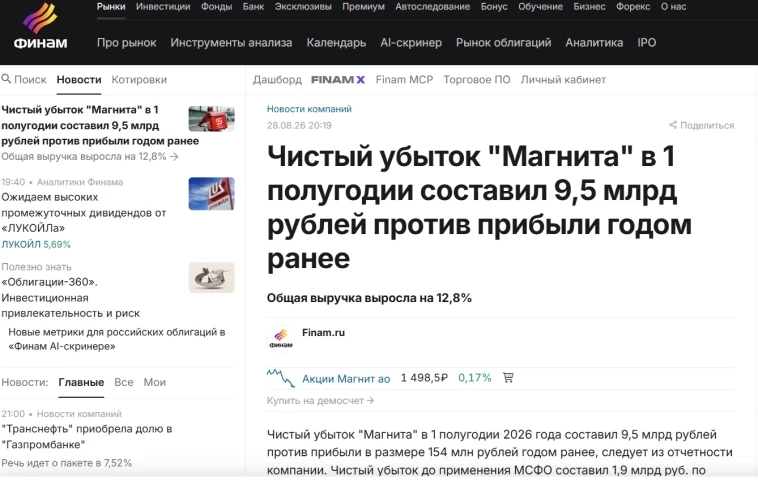Click Купить на демосчет link
The image size is (758, 480).
[320, 401]
